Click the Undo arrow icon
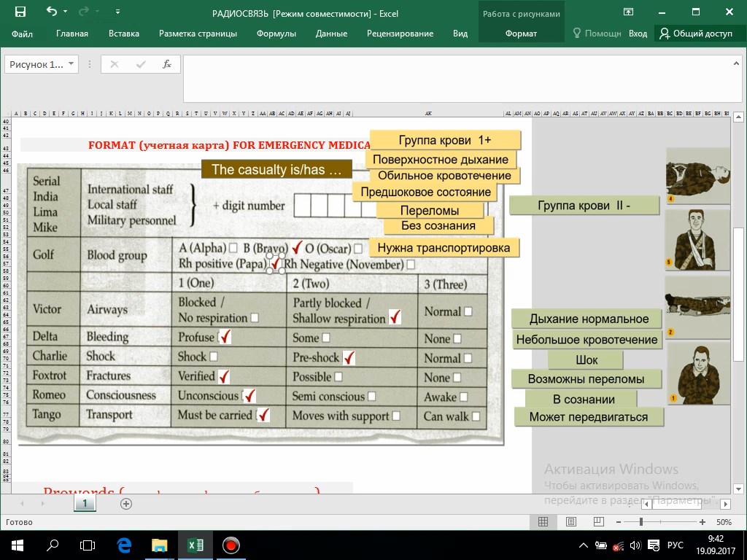 (x=52, y=12)
